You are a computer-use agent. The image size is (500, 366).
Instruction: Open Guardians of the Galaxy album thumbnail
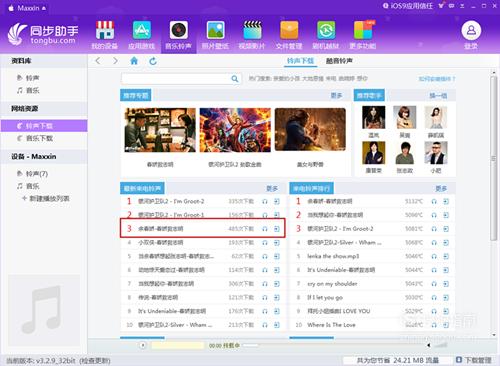235,130
